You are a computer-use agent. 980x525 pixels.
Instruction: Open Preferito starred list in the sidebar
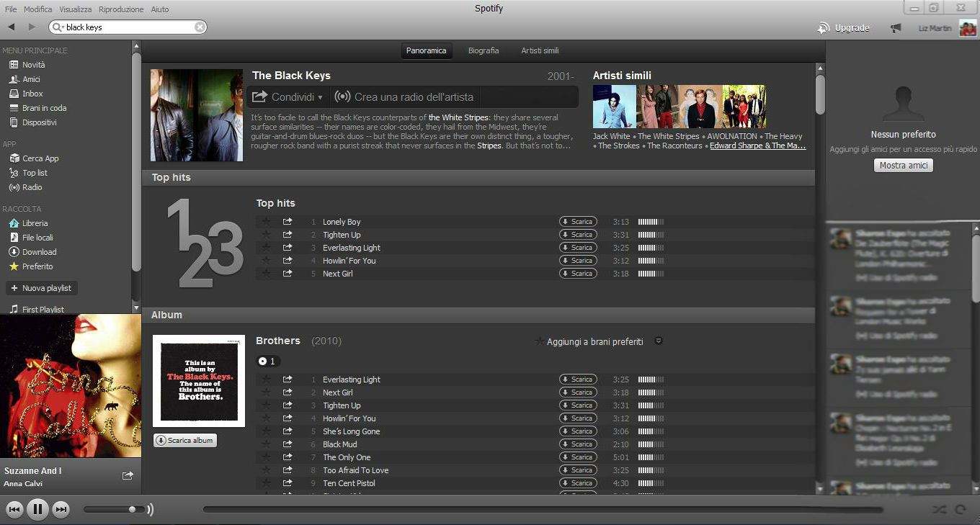(x=31, y=266)
